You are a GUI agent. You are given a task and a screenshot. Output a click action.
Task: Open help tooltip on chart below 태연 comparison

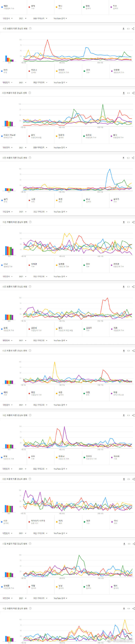click(30, 29)
